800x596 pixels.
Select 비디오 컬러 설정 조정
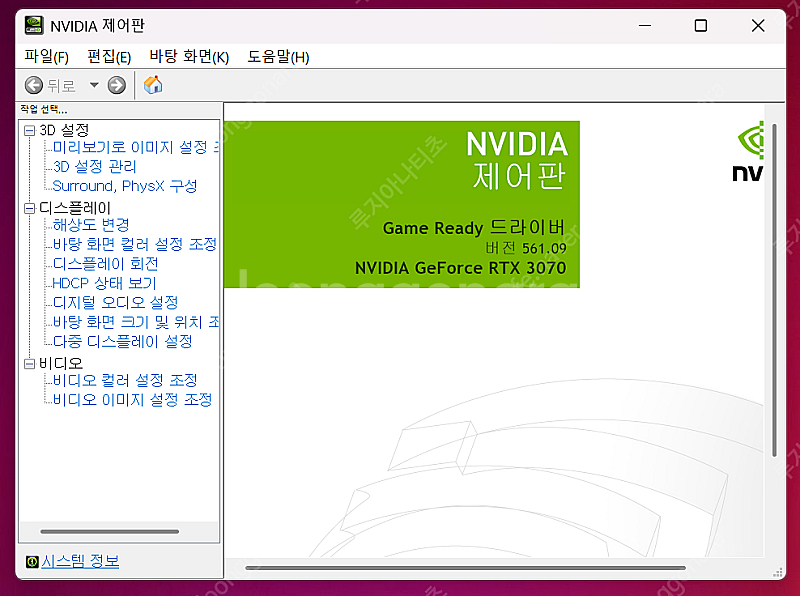point(125,380)
